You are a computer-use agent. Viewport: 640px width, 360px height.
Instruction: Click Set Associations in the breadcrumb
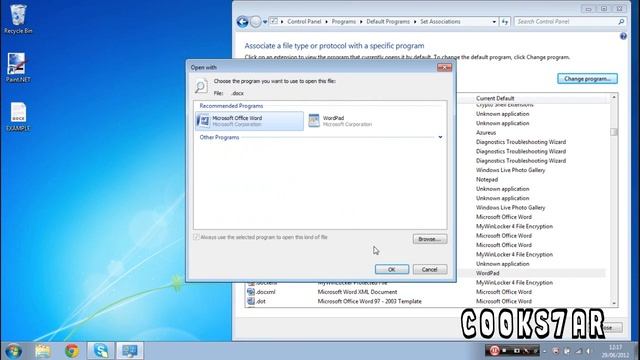[x=440, y=22]
